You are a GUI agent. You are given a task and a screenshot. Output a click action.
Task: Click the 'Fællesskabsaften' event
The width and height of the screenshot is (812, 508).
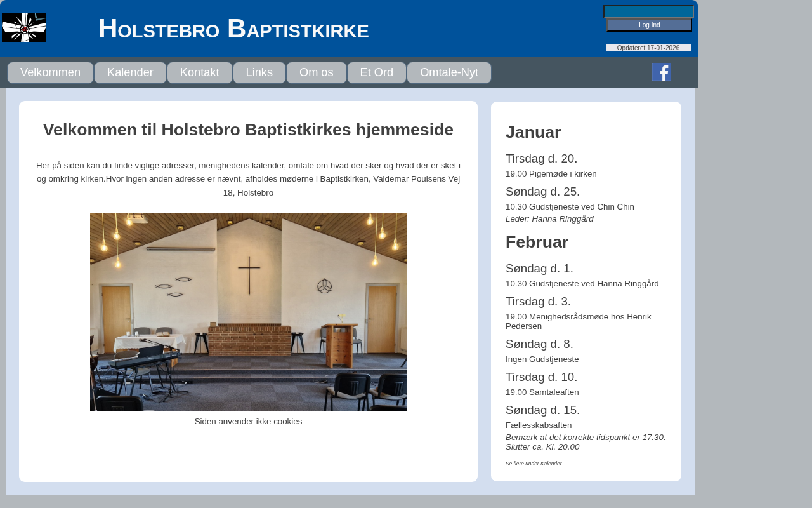click(539, 425)
